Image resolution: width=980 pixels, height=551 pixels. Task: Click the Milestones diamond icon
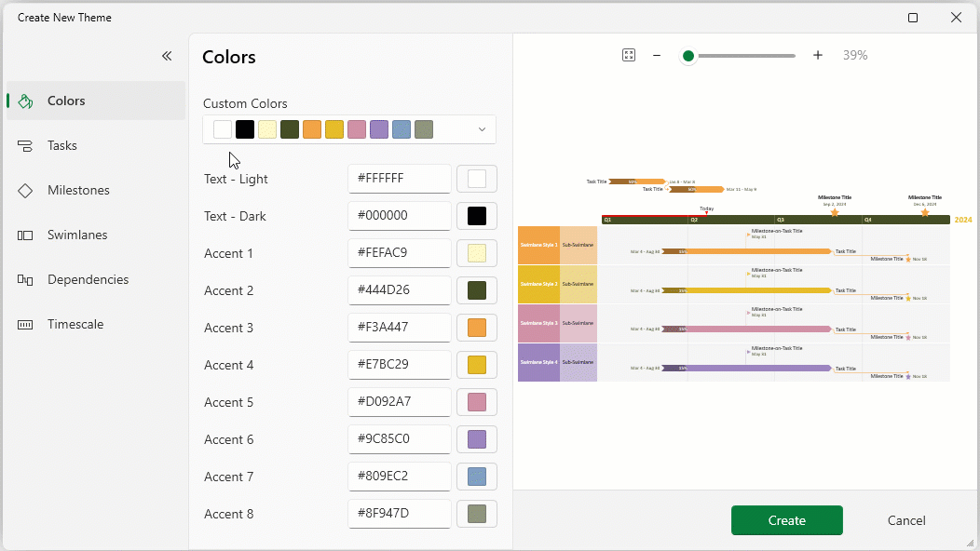tap(25, 190)
